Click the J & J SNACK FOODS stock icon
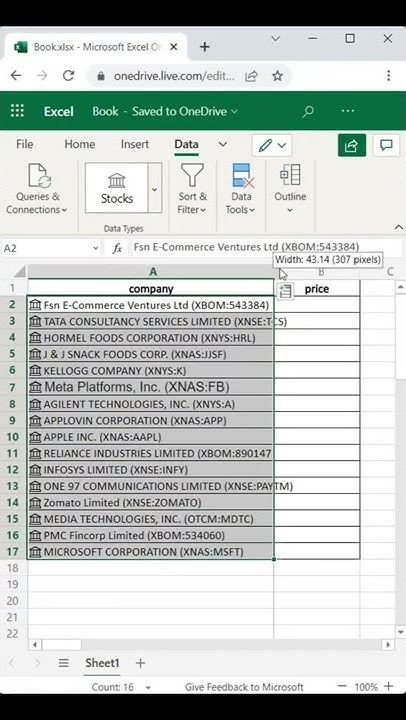The height and width of the screenshot is (720, 406). [35, 354]
